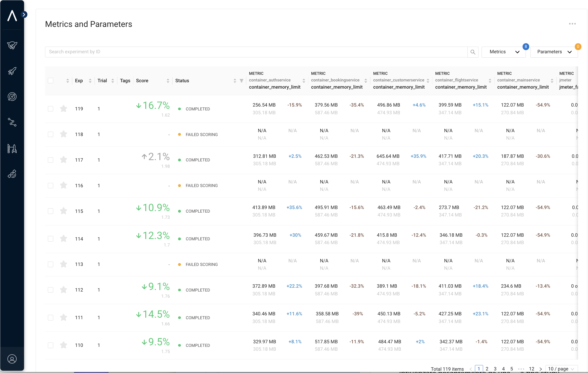The image size is (588, 373).
Task: Open the workflow nodes sidebar icon
Action: (x=12, y=122)
